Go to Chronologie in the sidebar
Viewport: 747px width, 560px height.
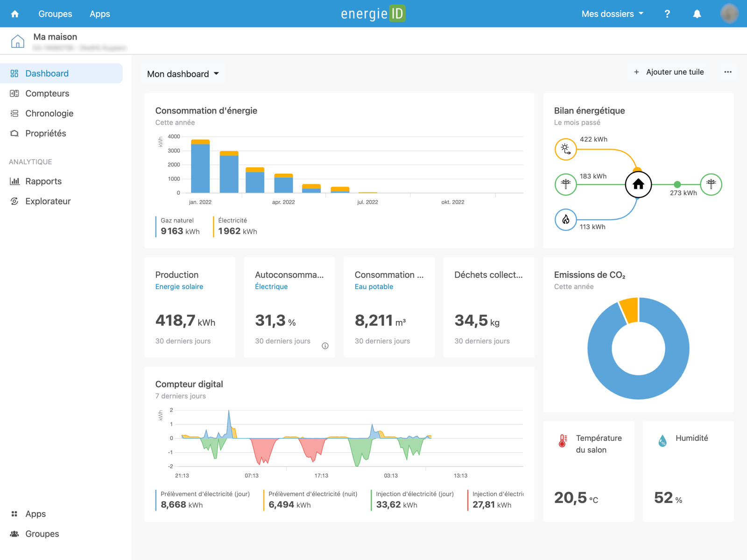(49, 113)
